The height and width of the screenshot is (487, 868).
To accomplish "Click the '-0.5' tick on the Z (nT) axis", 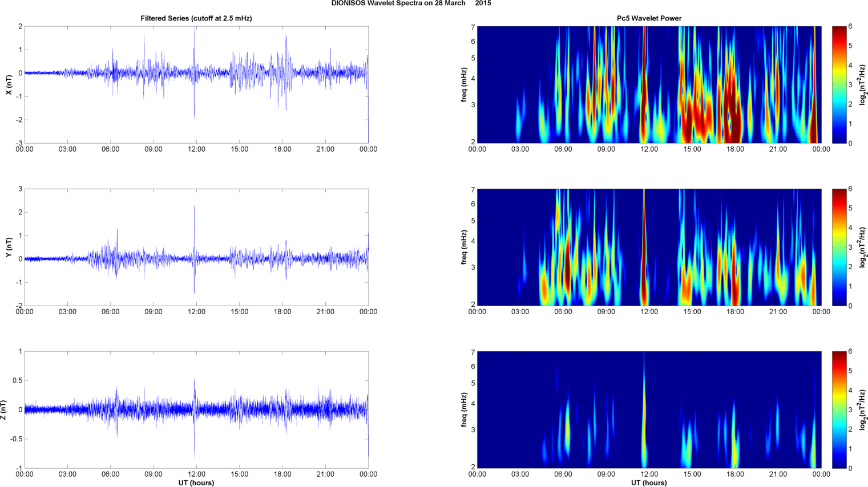I will point(17,439).
